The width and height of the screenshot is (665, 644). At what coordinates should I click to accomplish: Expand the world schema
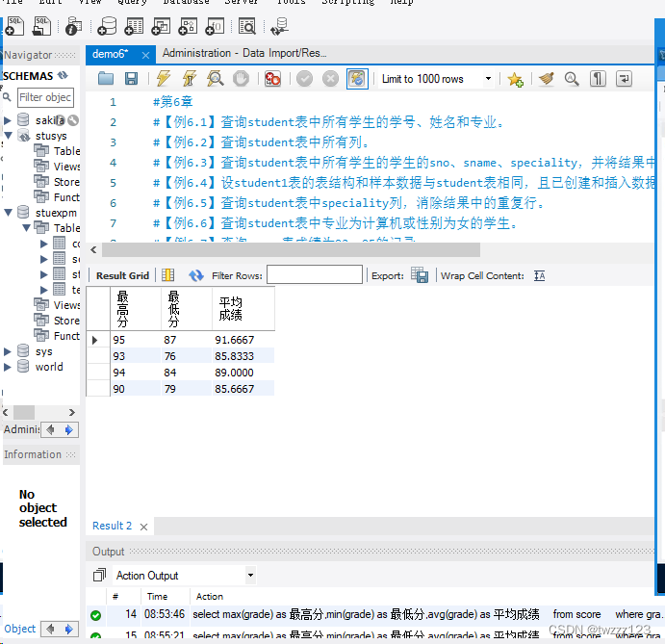click(x=7, y=367)
